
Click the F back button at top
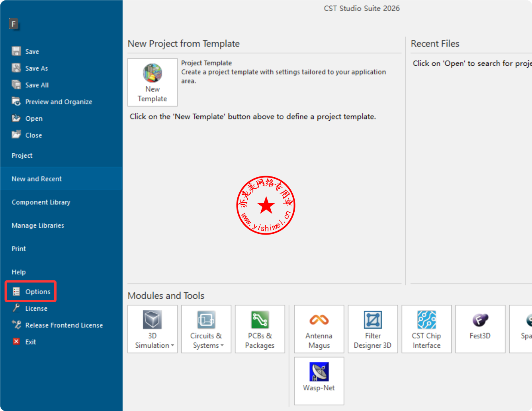(14, 24)
